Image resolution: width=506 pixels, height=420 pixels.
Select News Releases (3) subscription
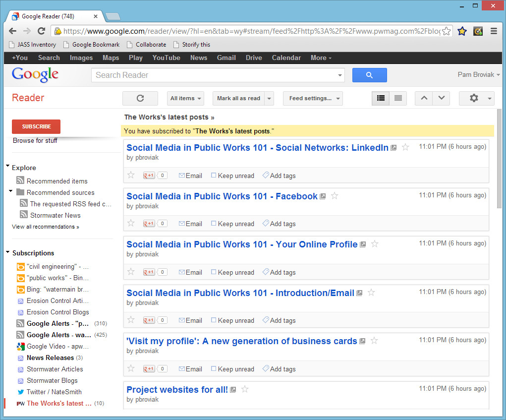point(50,358)
